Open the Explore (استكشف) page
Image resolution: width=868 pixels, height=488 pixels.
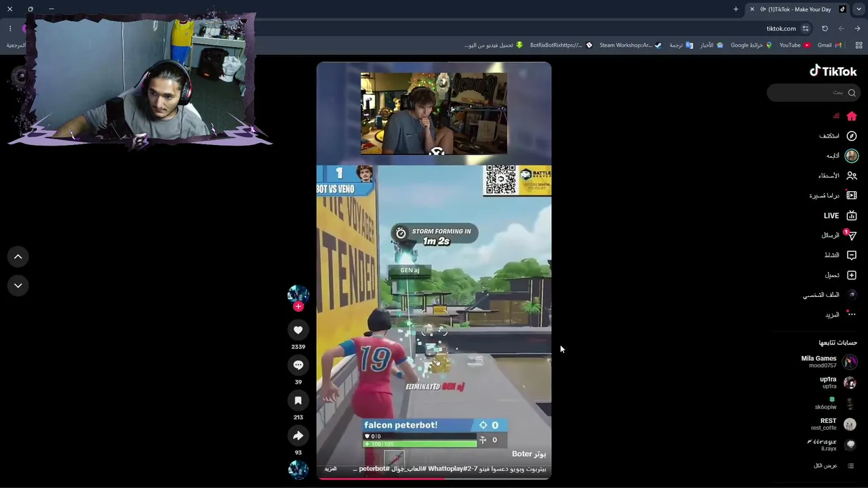pos(837,136)
